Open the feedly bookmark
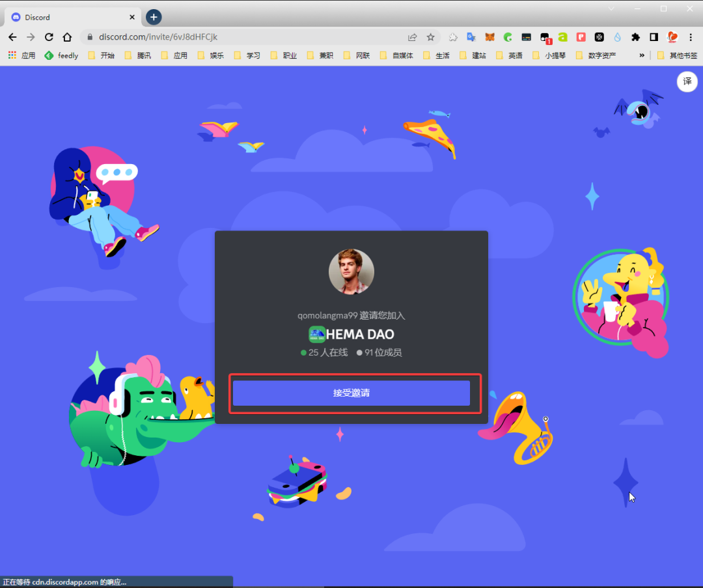Screen dimensions: 703x588 (x=61, y=55)
